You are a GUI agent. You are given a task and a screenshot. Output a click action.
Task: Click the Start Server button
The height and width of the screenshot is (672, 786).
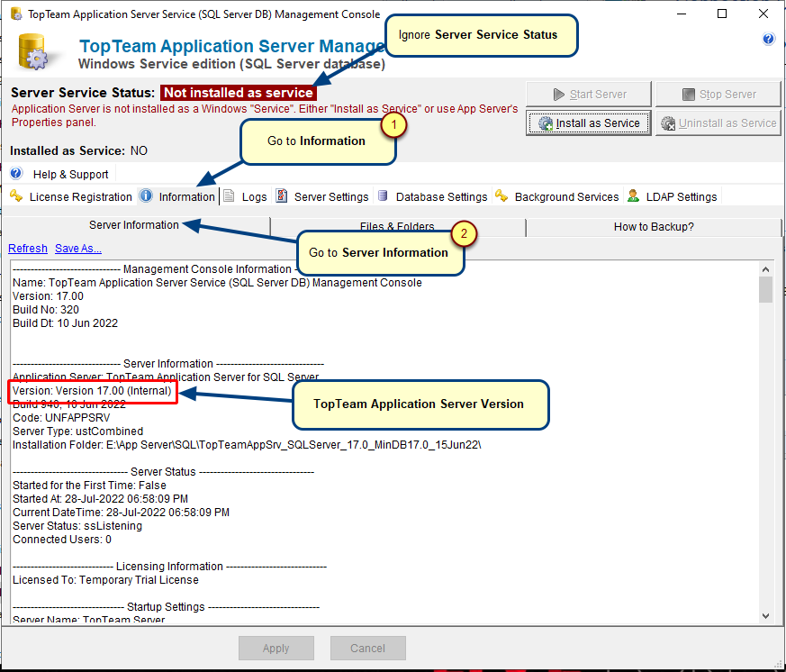tap(589, 95)
